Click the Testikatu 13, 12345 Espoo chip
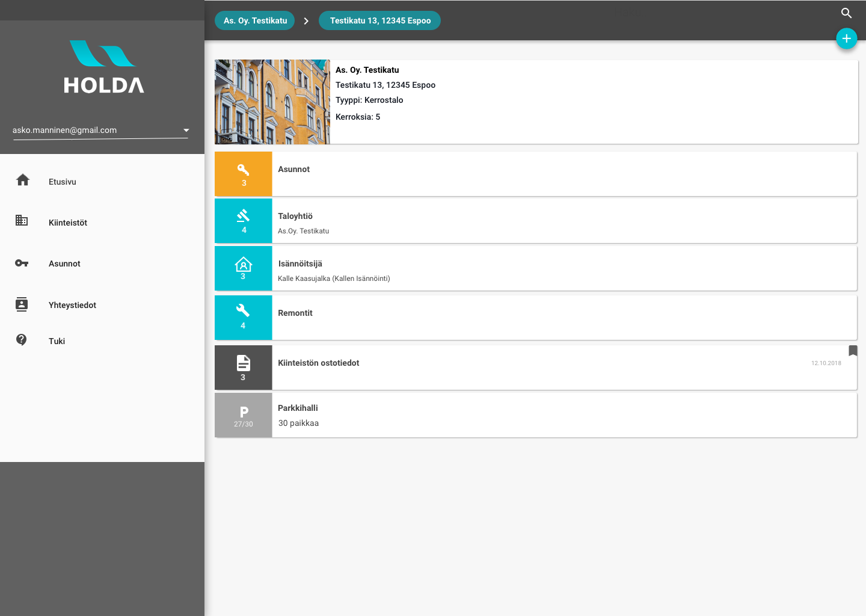The image size is (866, 616). (380, 20)
